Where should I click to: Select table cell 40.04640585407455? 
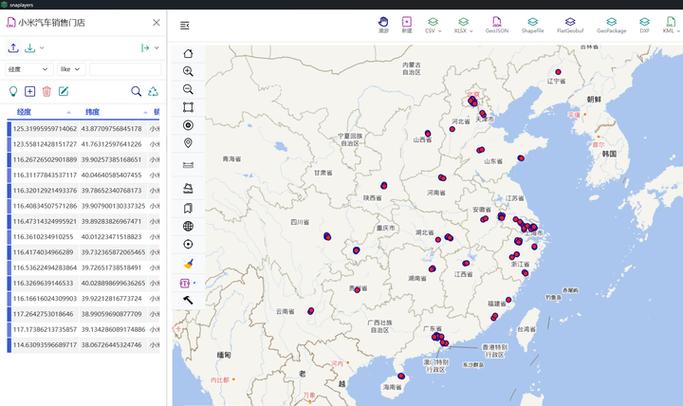[x=112, y=175]
